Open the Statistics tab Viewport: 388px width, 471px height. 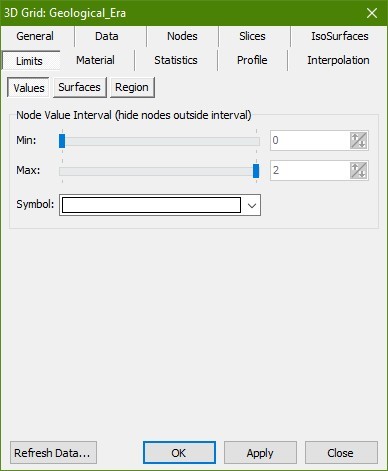176,60
